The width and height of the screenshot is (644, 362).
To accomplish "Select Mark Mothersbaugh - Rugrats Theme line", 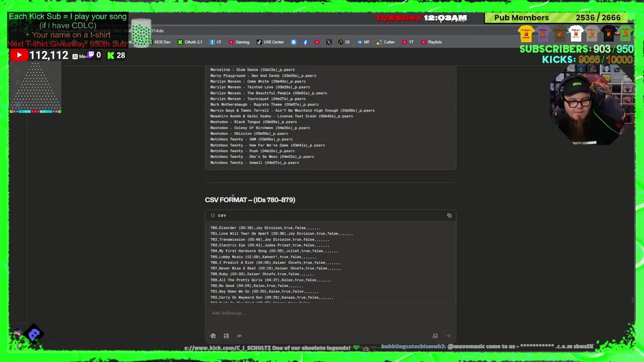I will [264, 105].
